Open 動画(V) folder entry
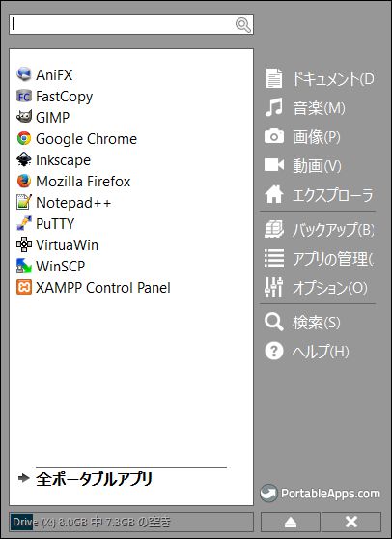This screenshot has height=539, width=392. pos(317,166)
